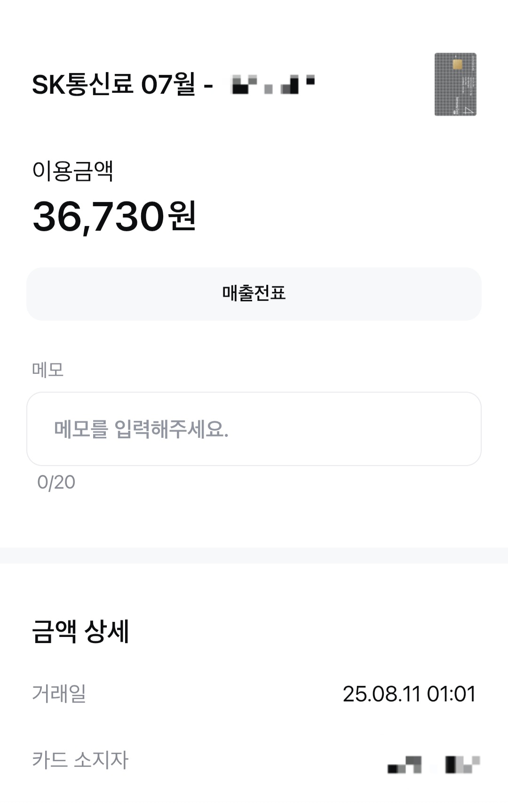508x812 pixels.
Task: Click the 원 currency unit after the amount
Action: [183, 216]
